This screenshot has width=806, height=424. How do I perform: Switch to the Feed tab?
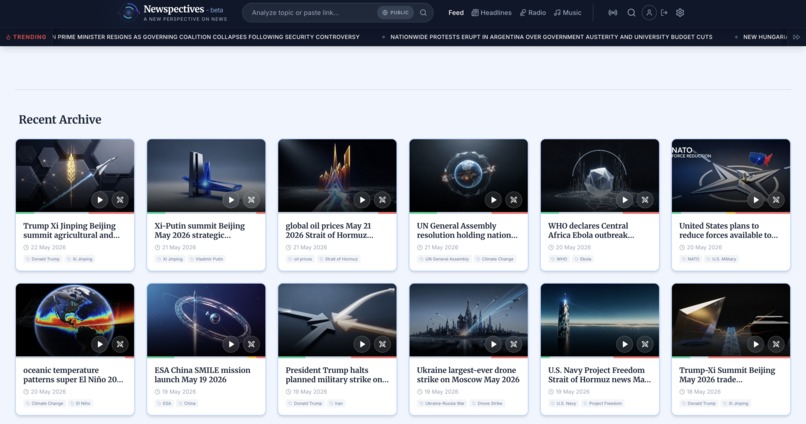tap(456, 13)
